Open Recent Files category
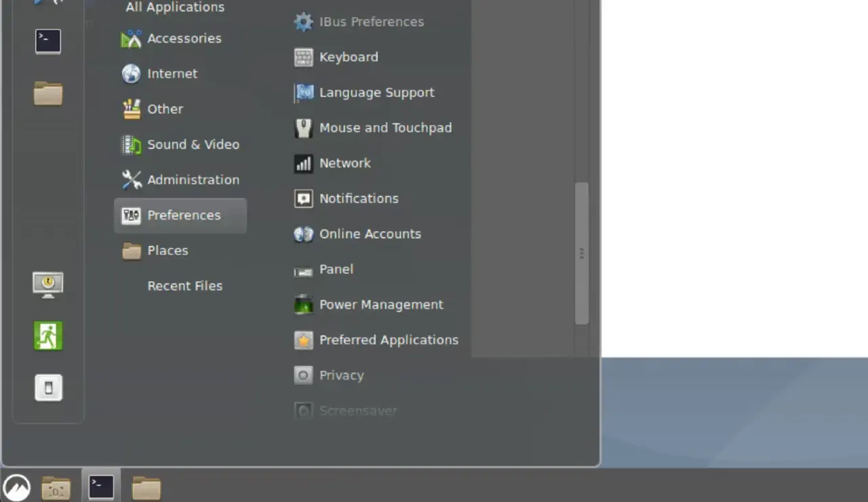The image size is (868, 502). coord(184,286)
